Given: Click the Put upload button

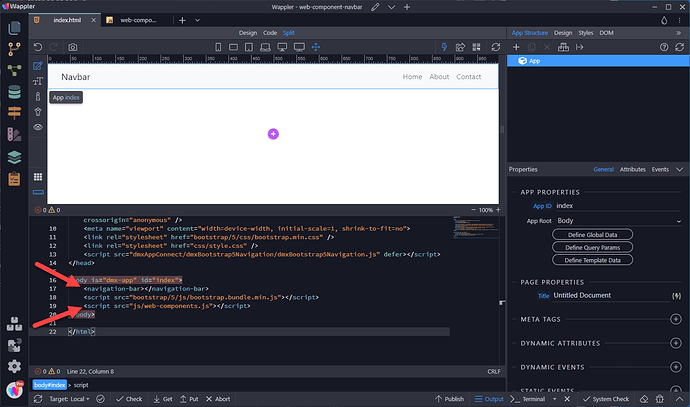Looking at the screenshot, I should 189,399.
